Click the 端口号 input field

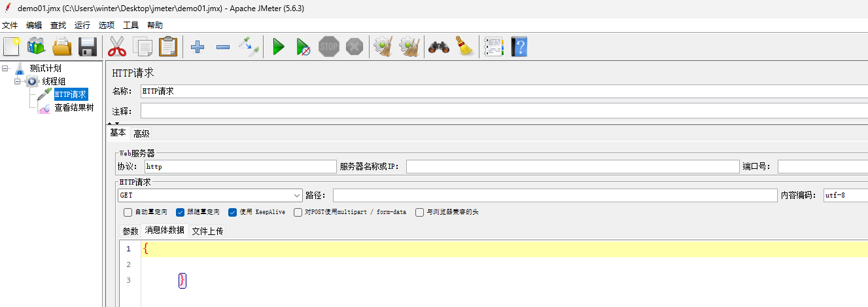click(823, 167)
